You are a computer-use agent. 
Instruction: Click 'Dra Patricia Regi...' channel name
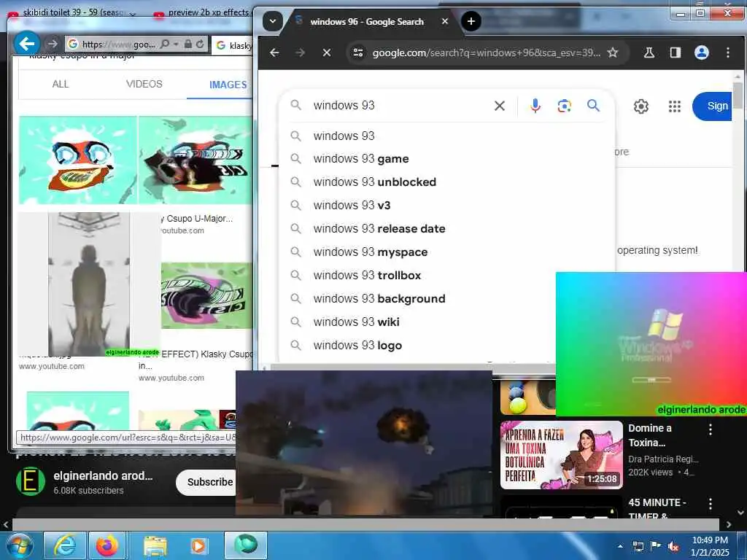[x=663, y=459]
